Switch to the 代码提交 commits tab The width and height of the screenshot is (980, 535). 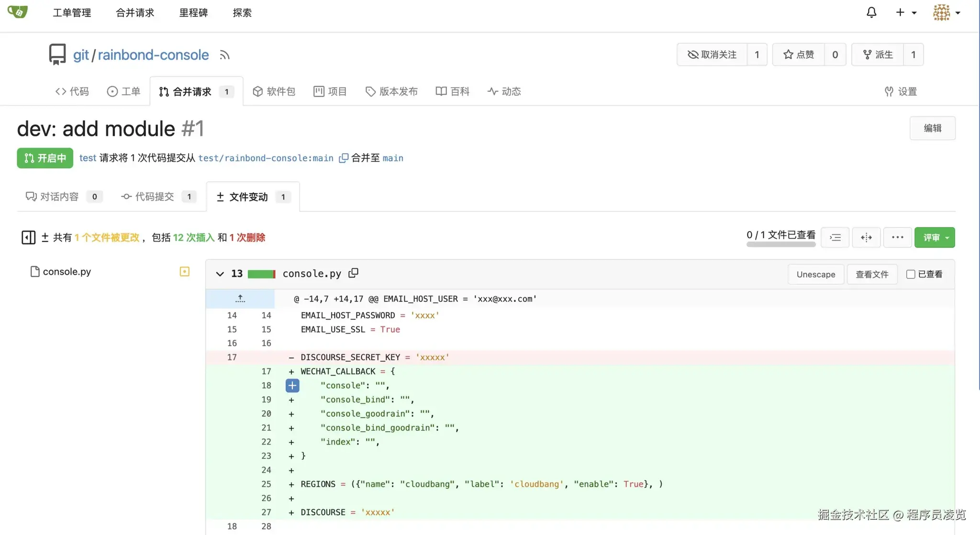pyautogui.click(x=154, y=197)
